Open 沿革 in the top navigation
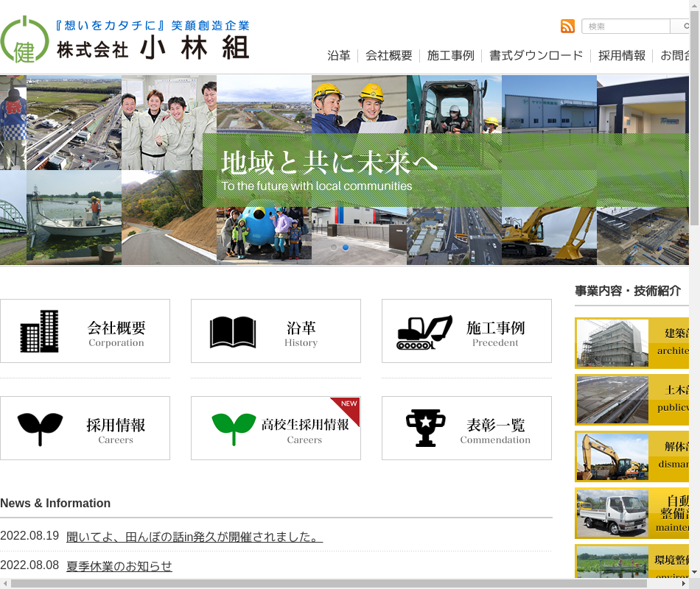700x589 pixels. [x=339, y=55]
